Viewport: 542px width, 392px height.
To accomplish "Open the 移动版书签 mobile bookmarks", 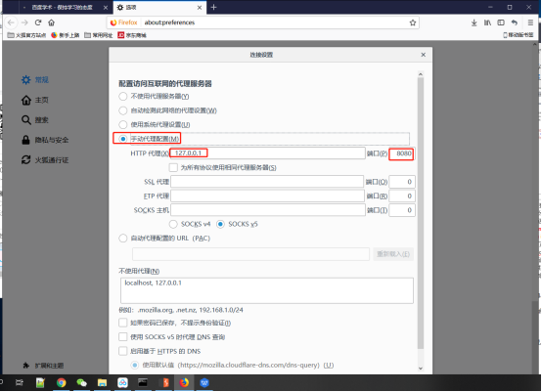I will (519, 35).
